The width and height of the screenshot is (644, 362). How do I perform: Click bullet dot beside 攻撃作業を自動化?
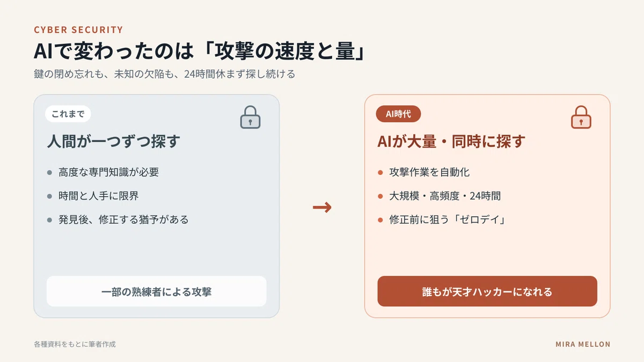click(x=380, y=173)
